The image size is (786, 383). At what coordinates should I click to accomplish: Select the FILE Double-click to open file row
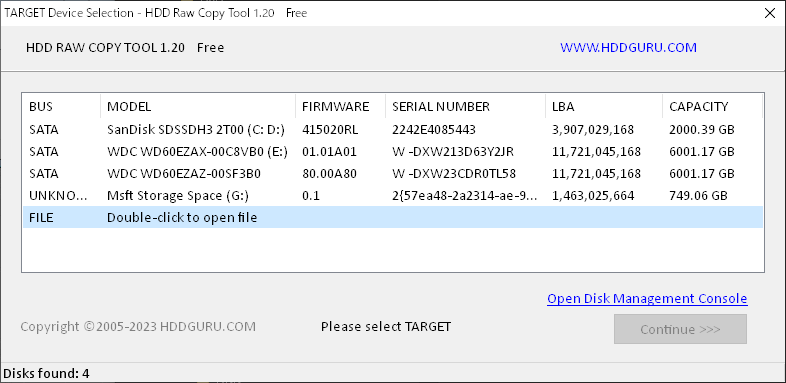pos(393,218)
